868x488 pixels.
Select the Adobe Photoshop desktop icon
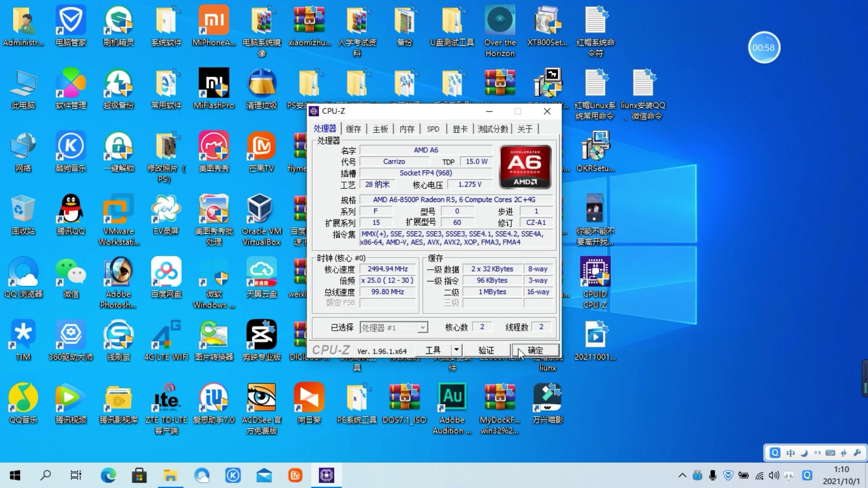point(118,283)
